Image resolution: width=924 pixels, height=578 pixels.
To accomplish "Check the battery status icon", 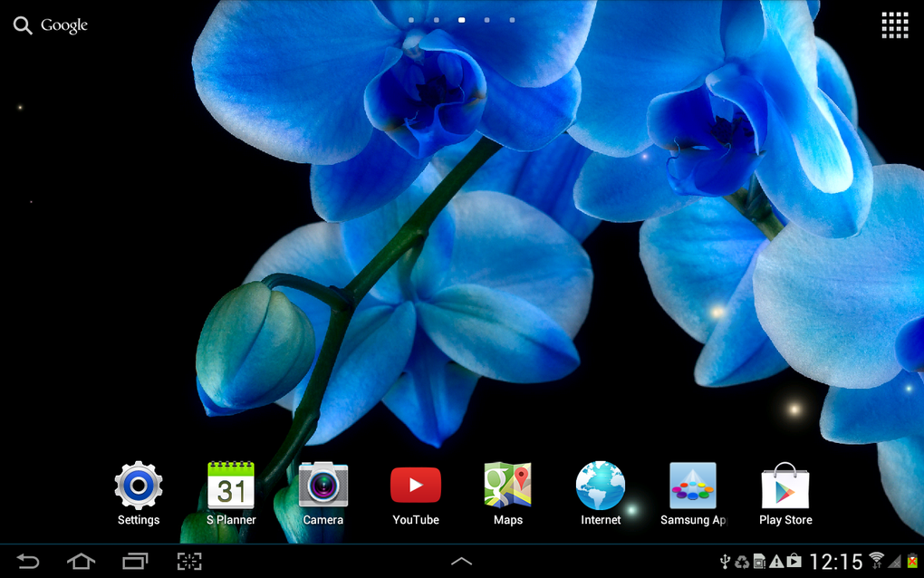I will coord(912,562).
